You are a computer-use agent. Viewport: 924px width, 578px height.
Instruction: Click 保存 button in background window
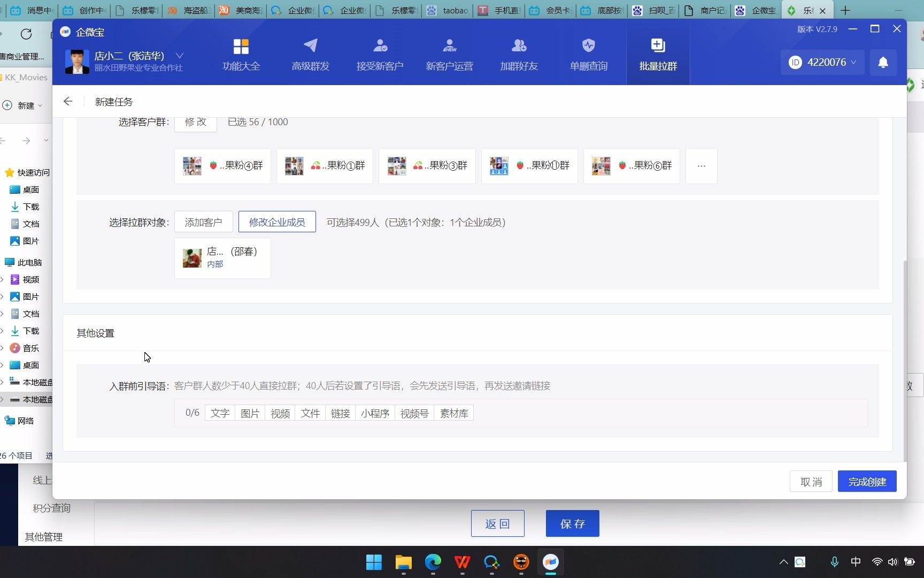(572, 523)
